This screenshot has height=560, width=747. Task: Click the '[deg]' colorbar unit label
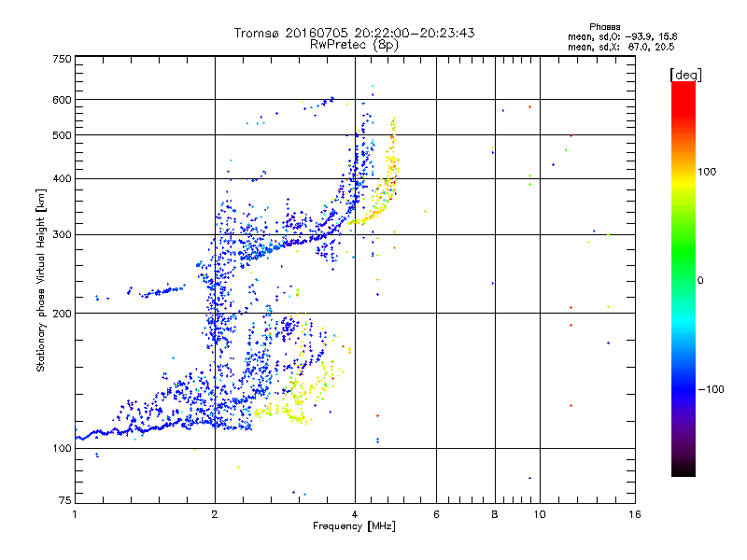(685, 75)
